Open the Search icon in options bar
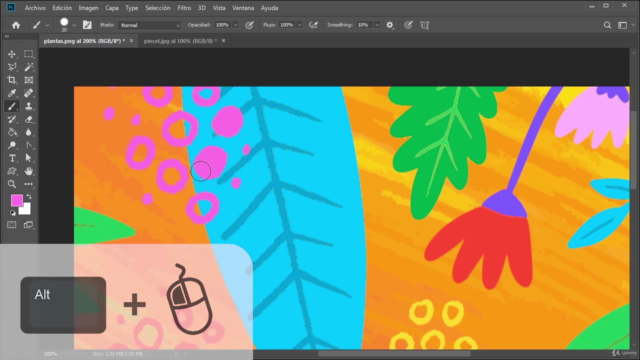Viewport: 640px width, 360px height. tap(607, 25)
